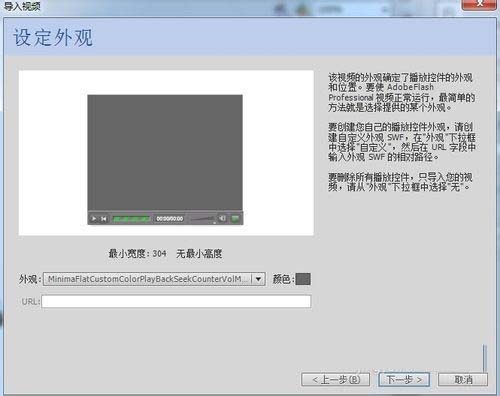Click the green fullscreen icon in preview
500x396 pixels.
235,218
